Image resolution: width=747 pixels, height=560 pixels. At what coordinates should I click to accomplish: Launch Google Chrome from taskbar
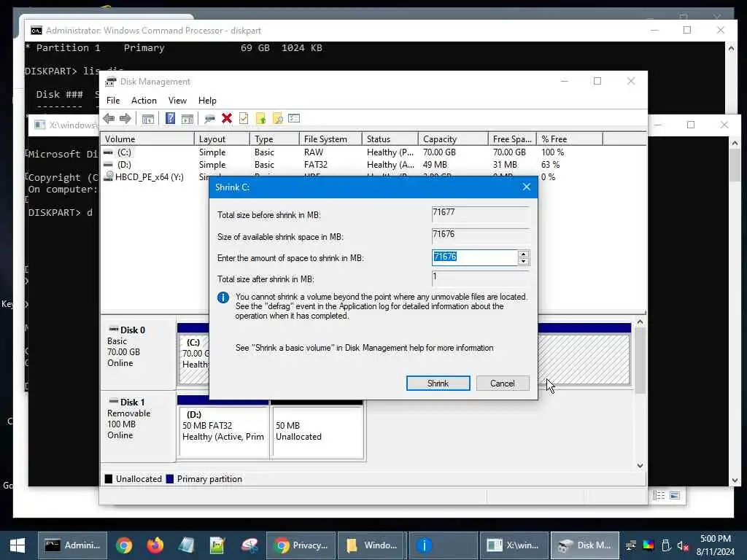124,545
